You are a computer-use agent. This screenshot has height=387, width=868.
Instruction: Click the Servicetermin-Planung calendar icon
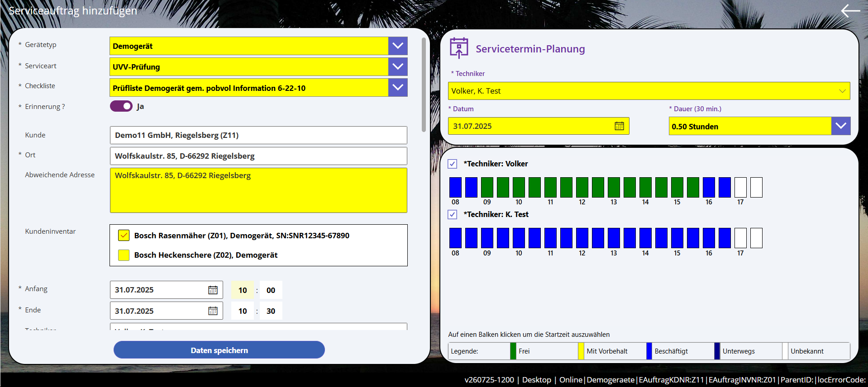(459, 48)
